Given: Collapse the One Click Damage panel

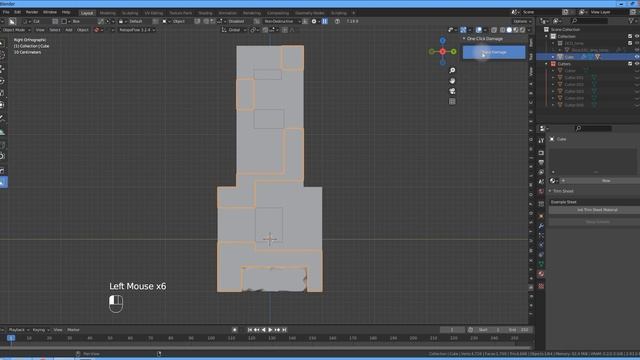Looking at the screenshot, I should point(464,39).
